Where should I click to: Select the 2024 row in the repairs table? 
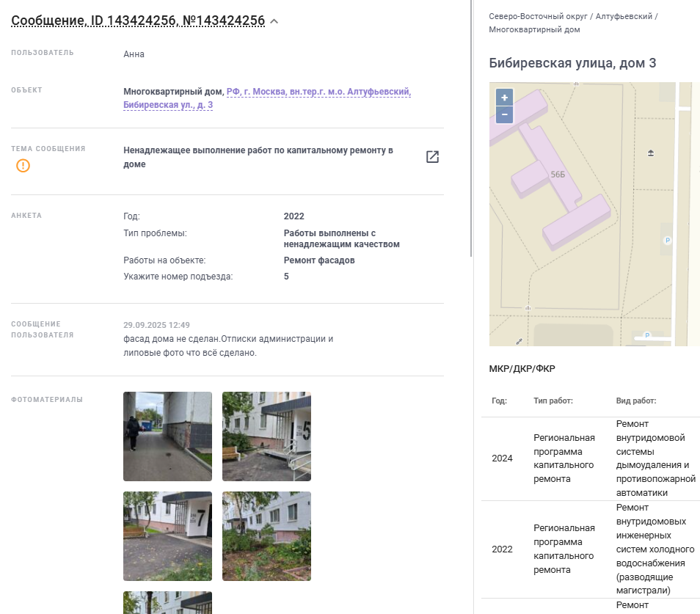pos(590,458)
